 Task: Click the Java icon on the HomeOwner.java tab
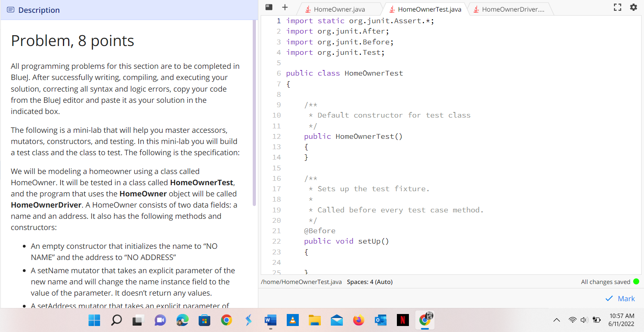[x=308, y=9]
